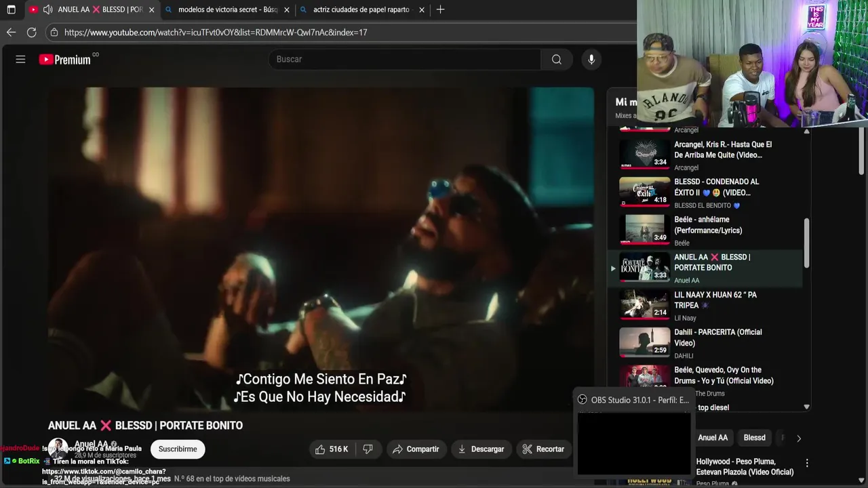Select ANUEL AA BLESSD PORTATE BONITO playlist item
Viewport: 868px width, 488px height.
point(705,268)
